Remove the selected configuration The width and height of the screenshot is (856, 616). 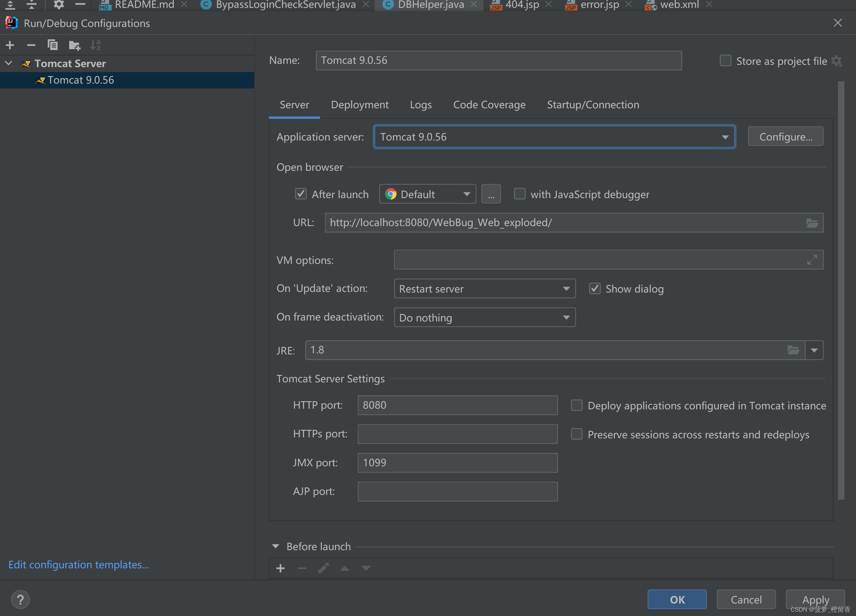[31, 45]
